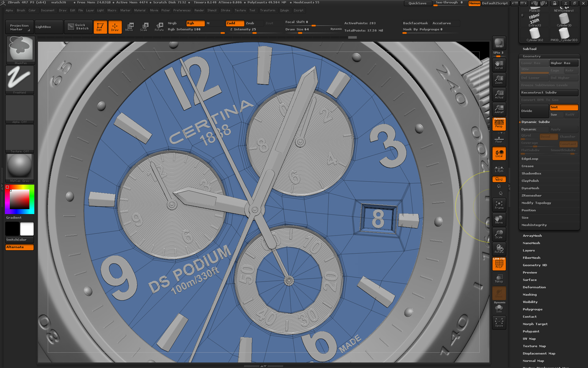Click the AAHalf icon
The height and width of the screenshot is (368, 588).
point(499,109)
